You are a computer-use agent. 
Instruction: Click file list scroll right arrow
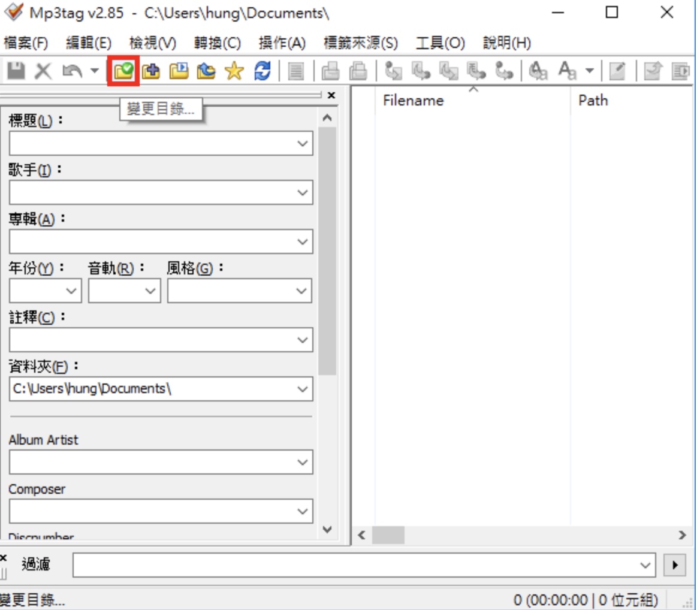tap(682, 535)
